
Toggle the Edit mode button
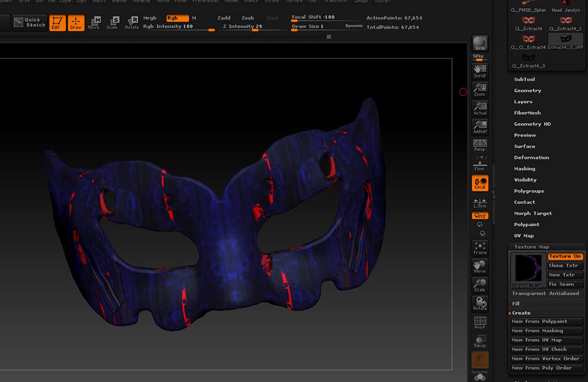point(57,22)
